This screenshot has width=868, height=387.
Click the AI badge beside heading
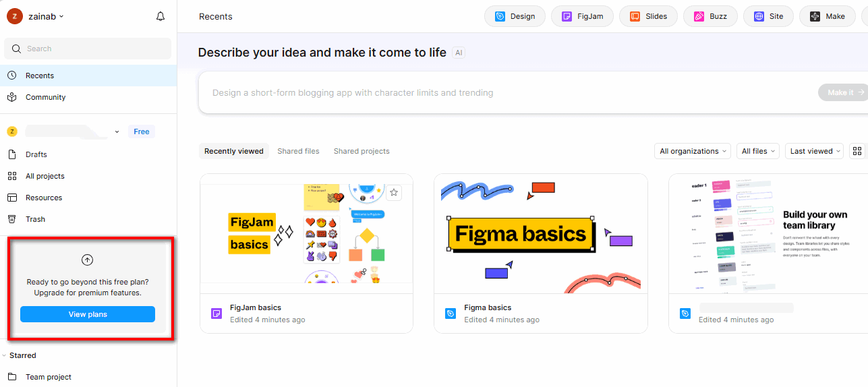coord(459,53)
